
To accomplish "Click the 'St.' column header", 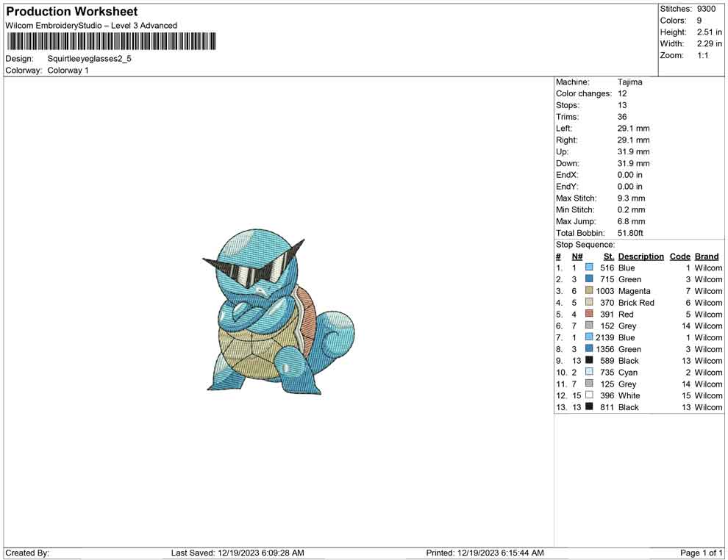I will [609, 256].
